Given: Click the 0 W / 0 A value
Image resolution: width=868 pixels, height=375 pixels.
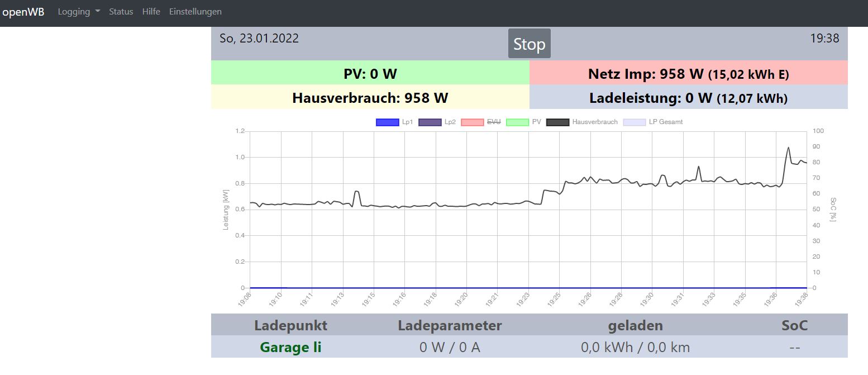Looking at the screenshot, I should pos(450,347).
